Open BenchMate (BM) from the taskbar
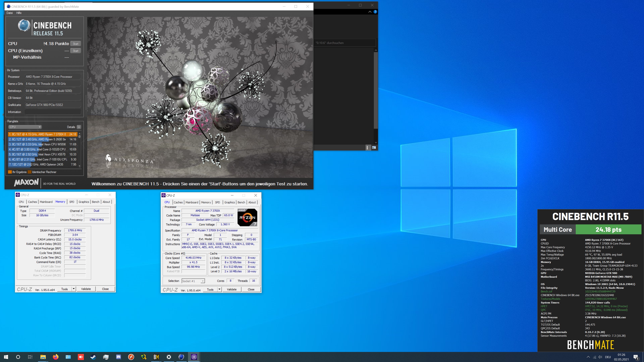The image size is (644, 362). click(x=156, y=357)
